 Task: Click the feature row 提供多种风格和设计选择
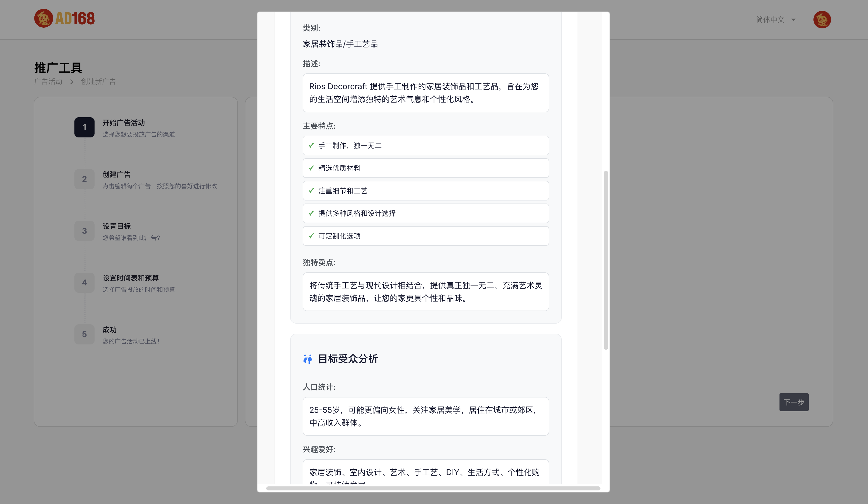(x=426, y=213)
